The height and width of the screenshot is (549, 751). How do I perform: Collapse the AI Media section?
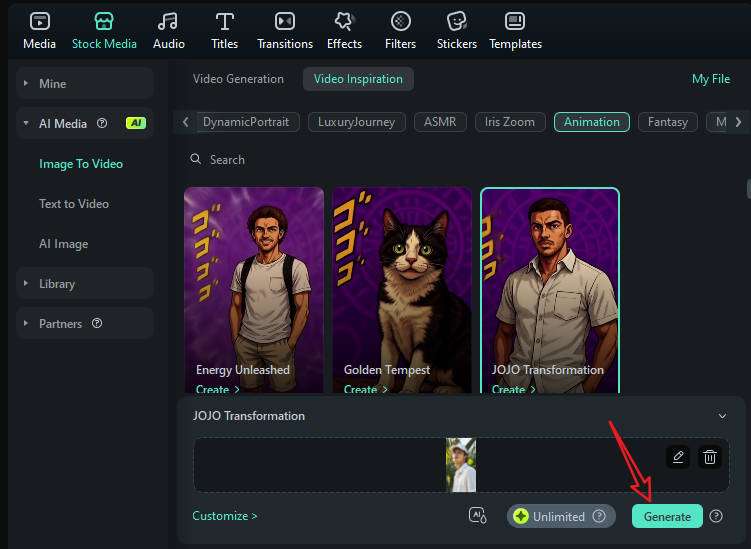coord(25,123)
